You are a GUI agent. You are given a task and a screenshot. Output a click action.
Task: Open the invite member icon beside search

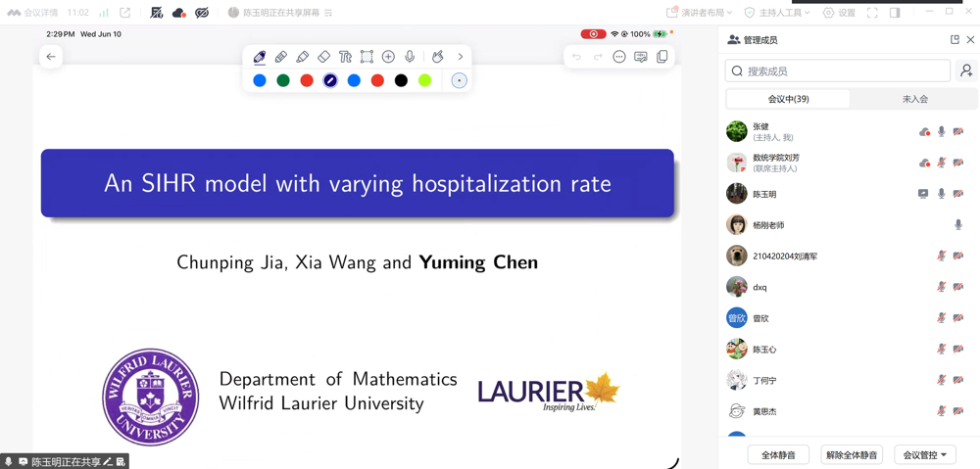[x=966, y=70]
